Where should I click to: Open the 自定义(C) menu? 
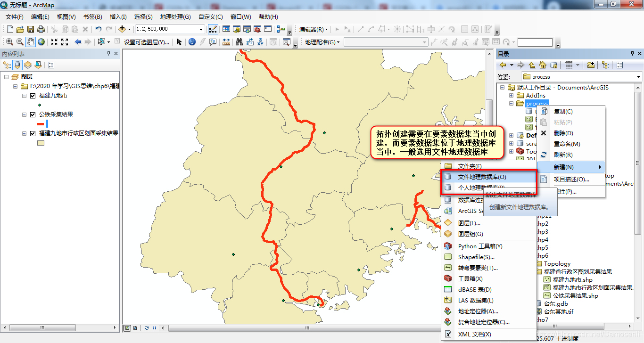click(x=211, y=16)
